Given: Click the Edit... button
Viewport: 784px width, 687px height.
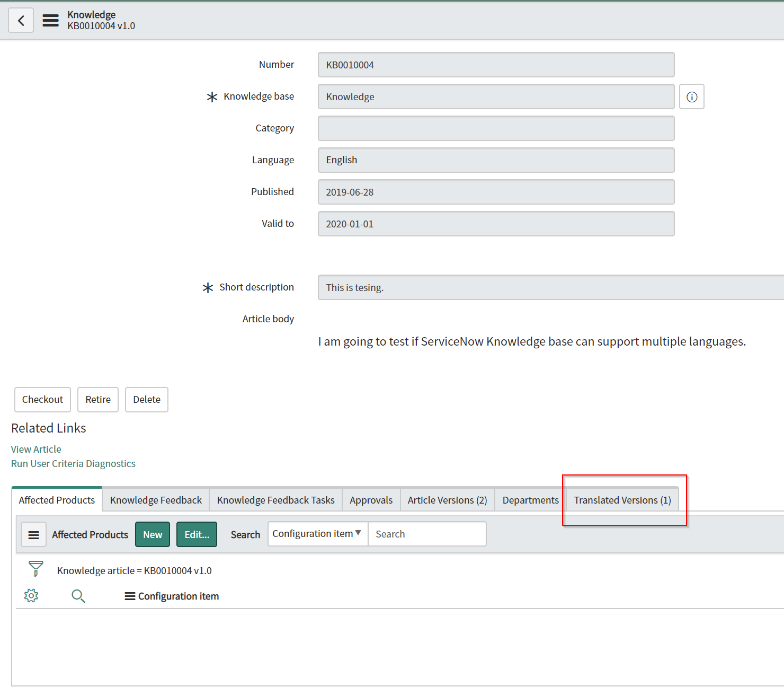Looking at the screenshot, I should pos(197,534).
